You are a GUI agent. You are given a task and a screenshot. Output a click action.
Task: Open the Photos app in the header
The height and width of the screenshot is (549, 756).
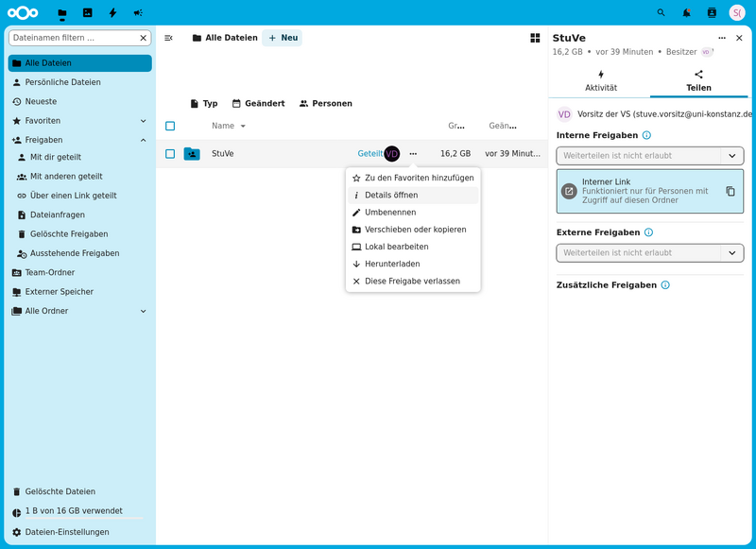(x=87, y=12)
